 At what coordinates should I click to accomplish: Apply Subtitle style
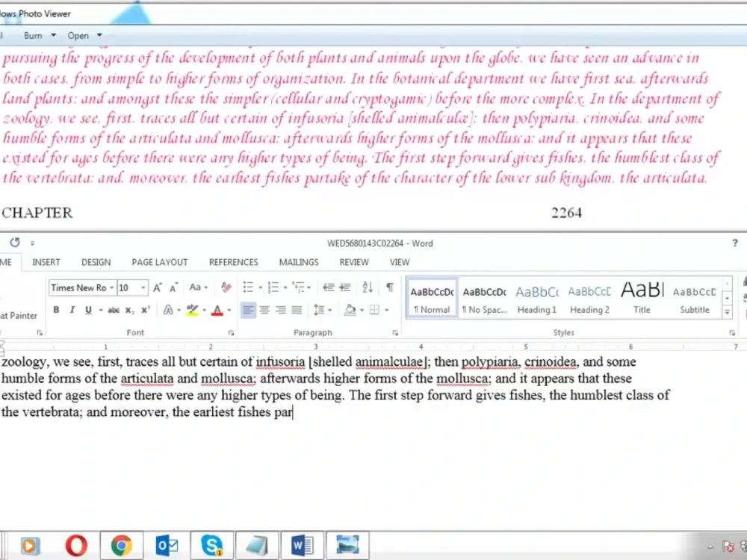[x=694, y=298]
